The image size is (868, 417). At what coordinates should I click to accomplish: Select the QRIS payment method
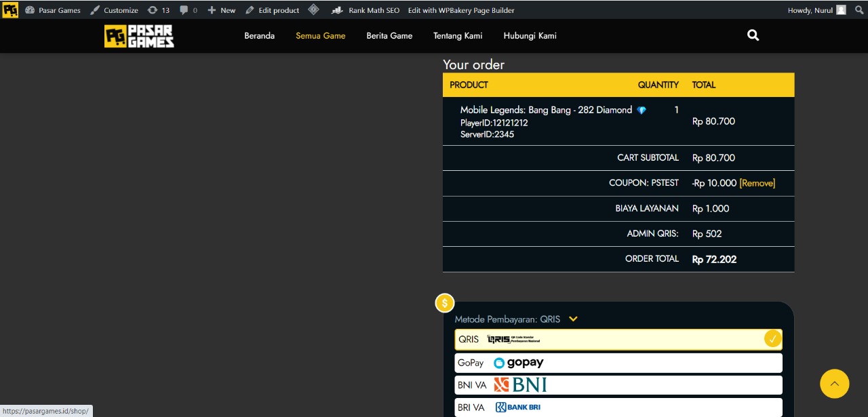(x=618, y=339)
